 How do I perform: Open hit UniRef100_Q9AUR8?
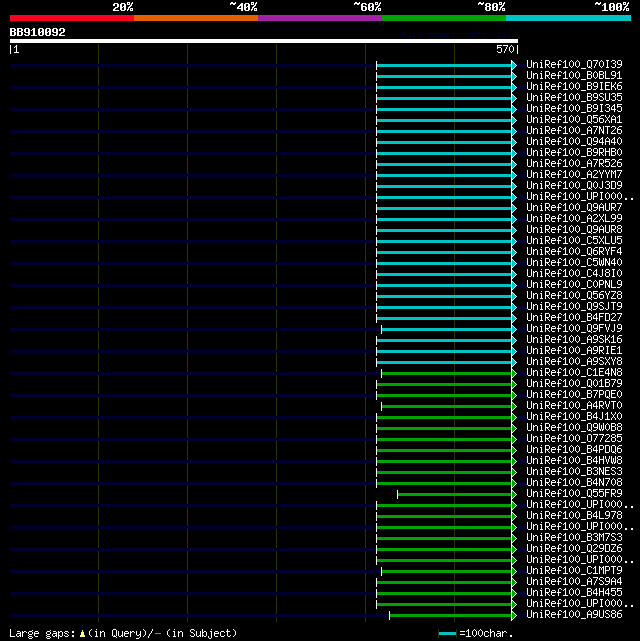click(x=574, y=229)
